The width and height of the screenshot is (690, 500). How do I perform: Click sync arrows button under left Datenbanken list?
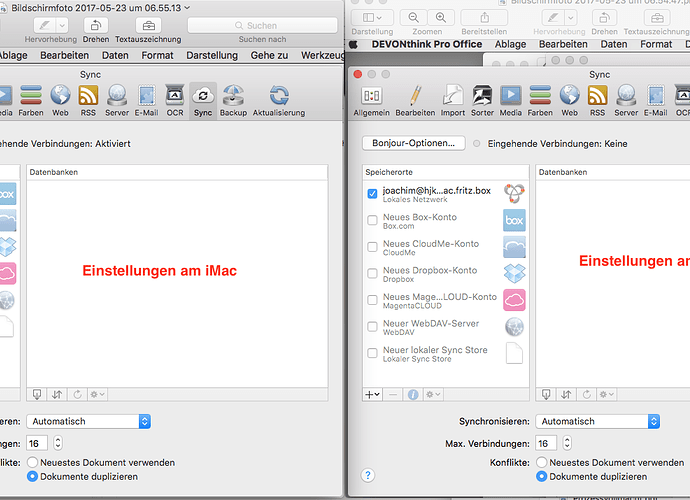[57, 394]
